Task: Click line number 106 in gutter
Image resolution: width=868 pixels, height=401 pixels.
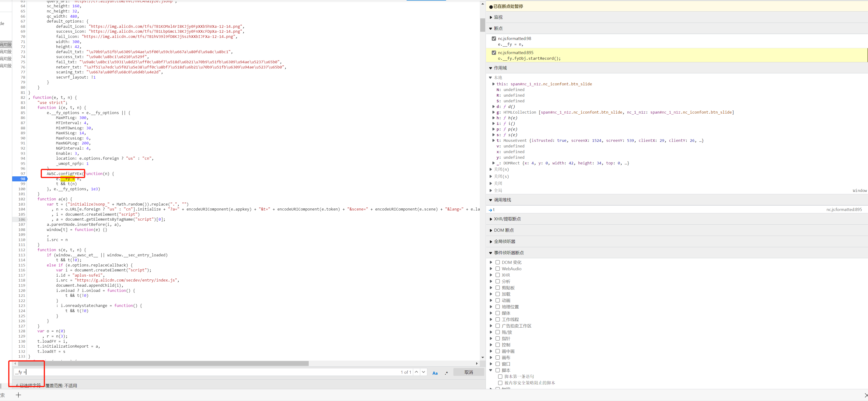Action: point(22,219)
